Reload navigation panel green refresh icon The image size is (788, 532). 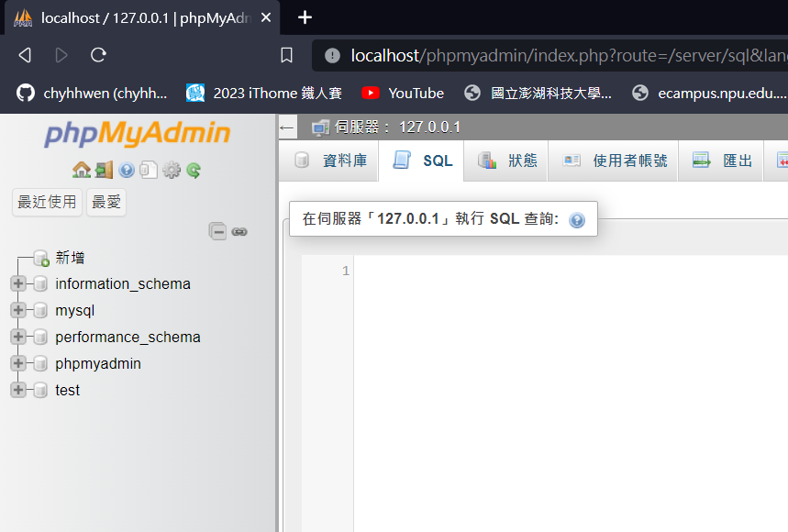point(194,171)
